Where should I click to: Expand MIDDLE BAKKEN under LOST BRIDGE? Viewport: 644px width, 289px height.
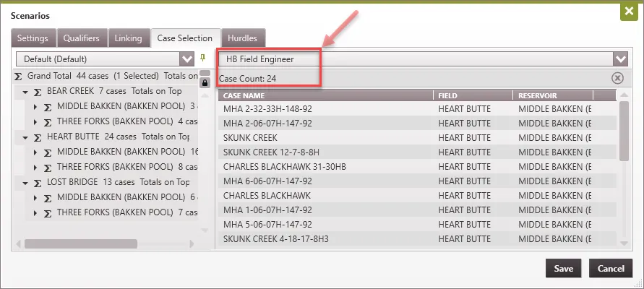(35, 197)
